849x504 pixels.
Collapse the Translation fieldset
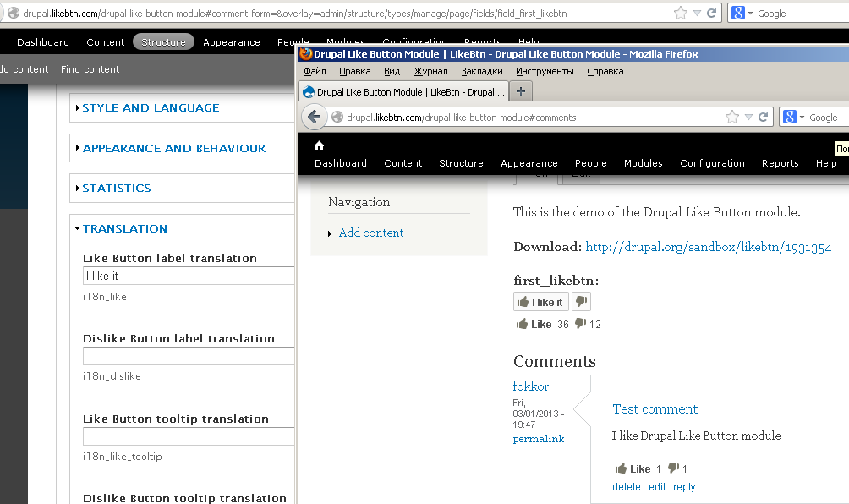[x=125, y=228]
